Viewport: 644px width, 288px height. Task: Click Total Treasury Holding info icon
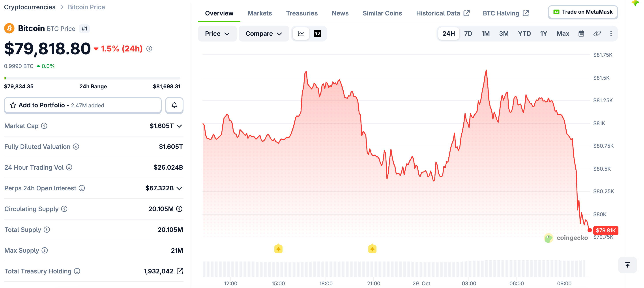(x=77, y=271)
